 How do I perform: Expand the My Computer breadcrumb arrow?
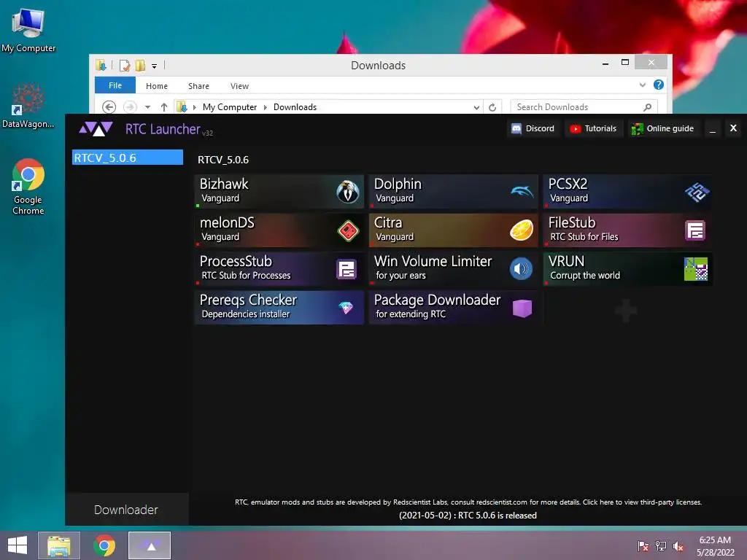tap(266, 108)
